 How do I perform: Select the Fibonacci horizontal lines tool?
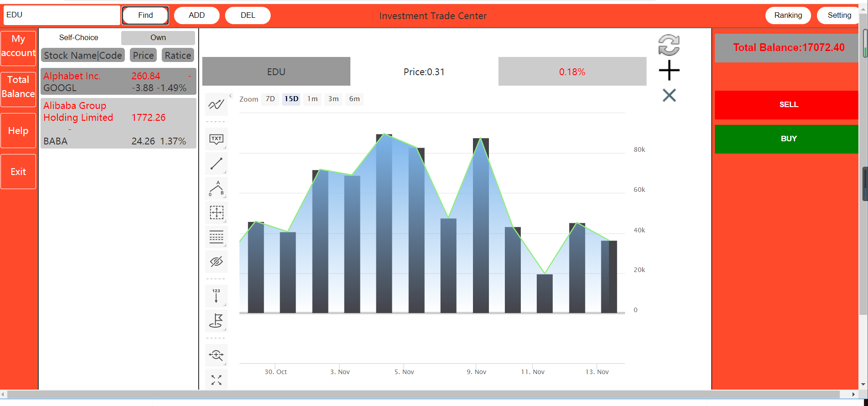coord(216,237)
